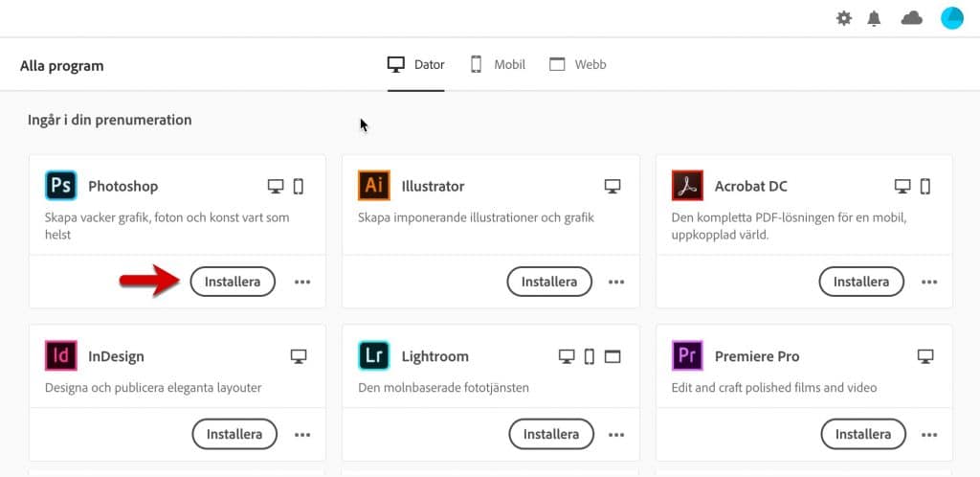Click the Photoshop app title
This screenshot has width=980, height=477.
click(x=123, y=187)
